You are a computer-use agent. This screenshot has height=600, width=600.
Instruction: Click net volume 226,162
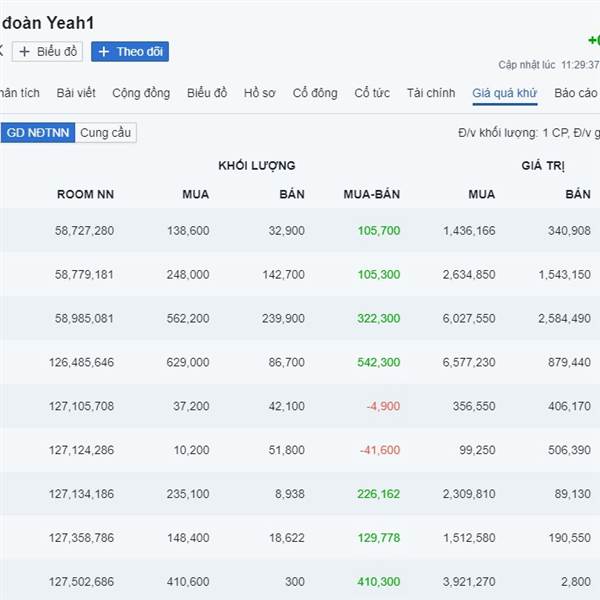[x=379, y=494]
